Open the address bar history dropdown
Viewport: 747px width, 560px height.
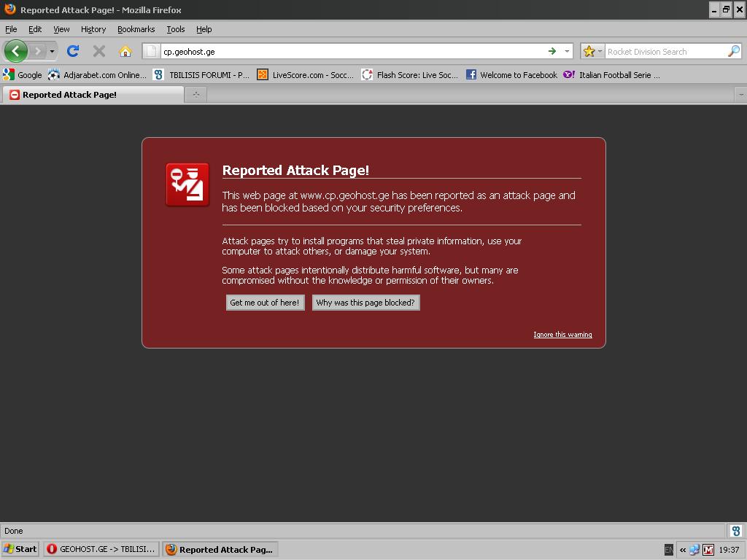(x=567, y=51)
